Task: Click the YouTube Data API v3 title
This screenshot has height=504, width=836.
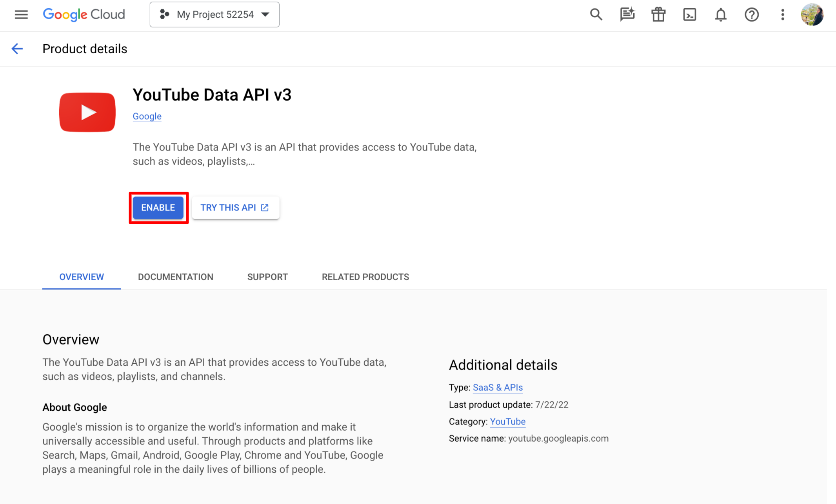Action: point(212,95)
